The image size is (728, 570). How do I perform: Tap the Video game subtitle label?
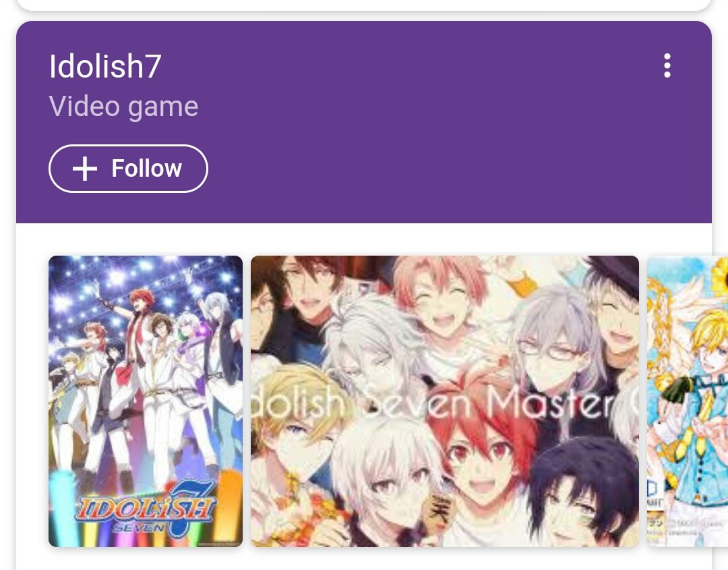point(123,107)
